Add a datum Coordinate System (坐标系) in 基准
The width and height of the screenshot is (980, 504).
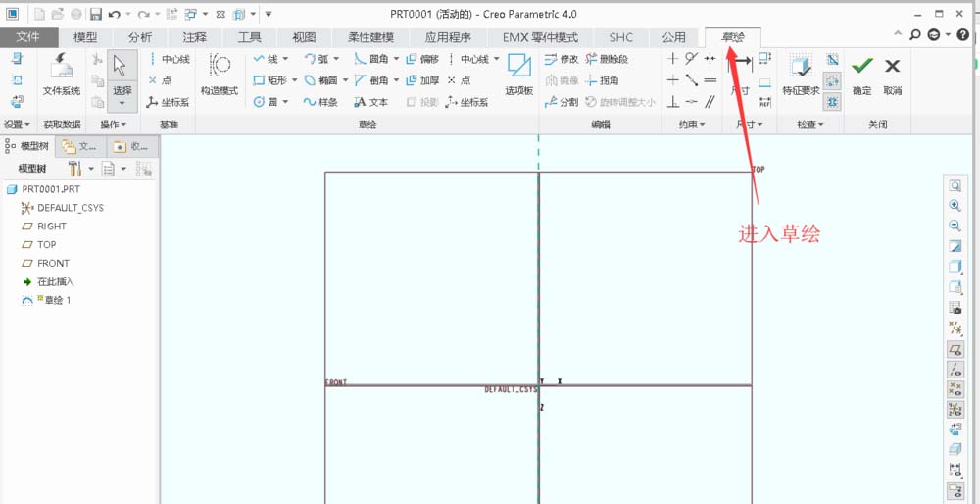tap(168, 102)
